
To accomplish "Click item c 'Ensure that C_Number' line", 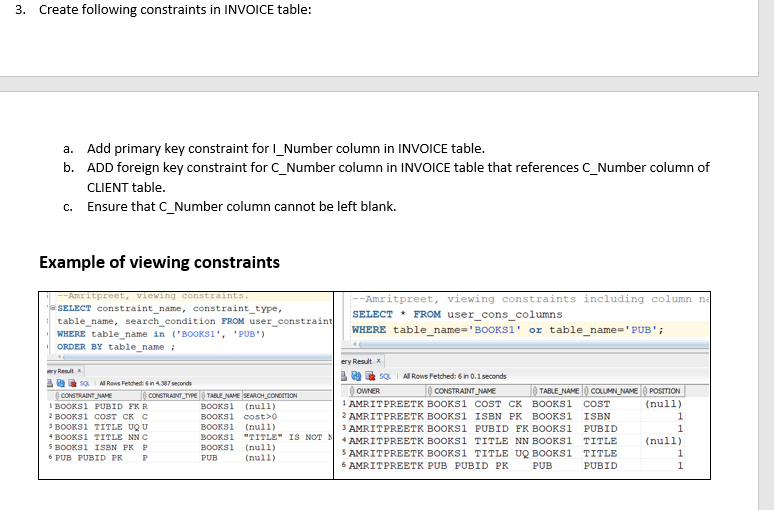I will point(241,206).
